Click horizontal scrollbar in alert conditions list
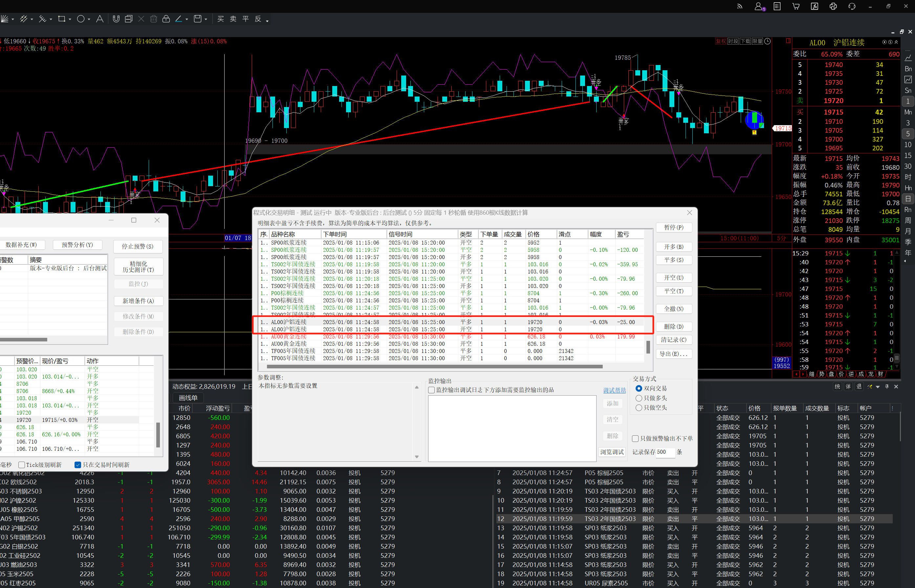 (24, 339)
